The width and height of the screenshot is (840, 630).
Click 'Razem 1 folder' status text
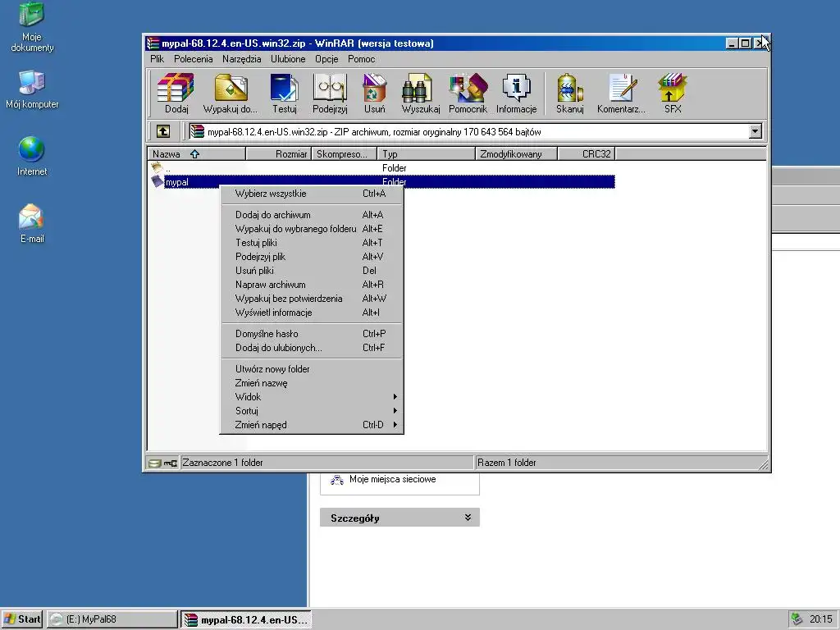tap(506, 463)
